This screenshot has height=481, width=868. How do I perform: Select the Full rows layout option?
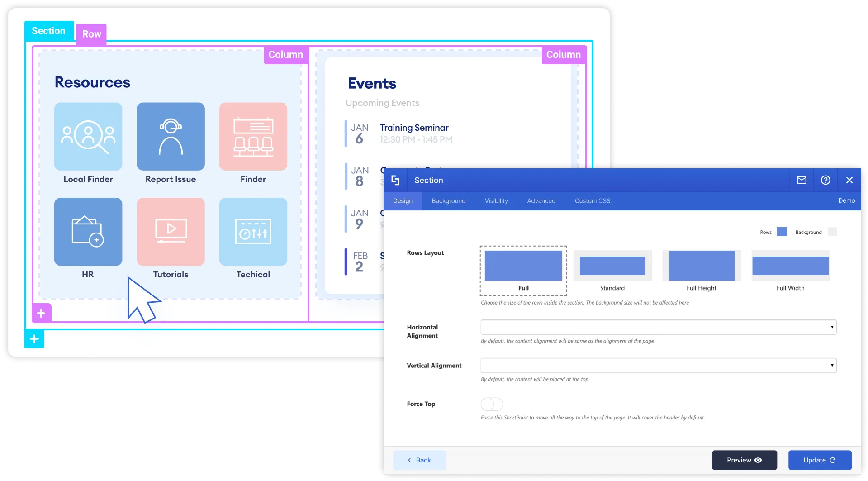523,271
